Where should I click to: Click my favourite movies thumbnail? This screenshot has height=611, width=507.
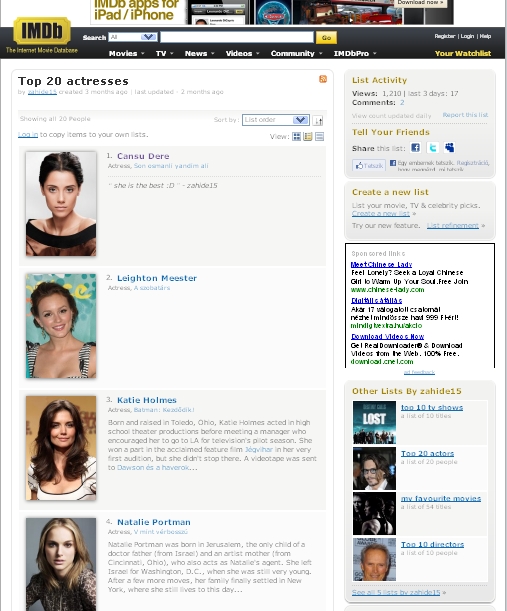coord(374,513)
